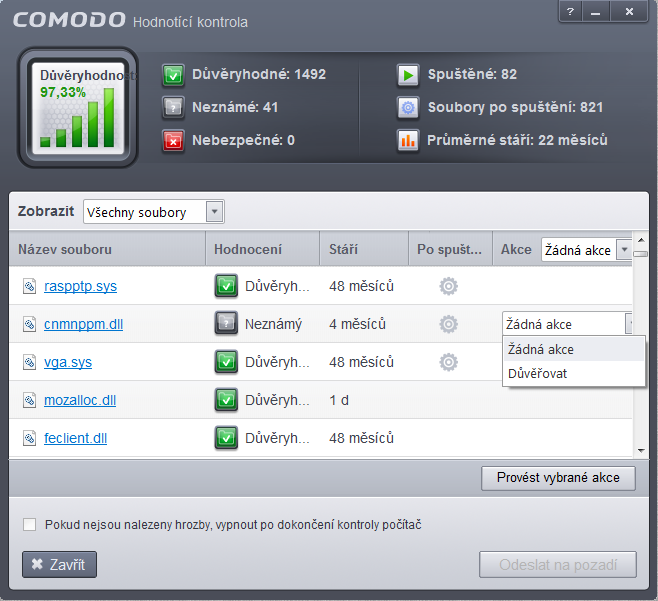Choose 'Žádná akce' from the open list

(x=541, y=350)
